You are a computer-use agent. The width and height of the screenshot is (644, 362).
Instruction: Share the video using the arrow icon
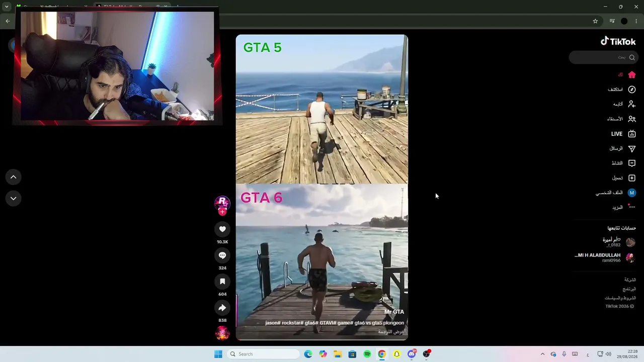click(x=222, y=308)
